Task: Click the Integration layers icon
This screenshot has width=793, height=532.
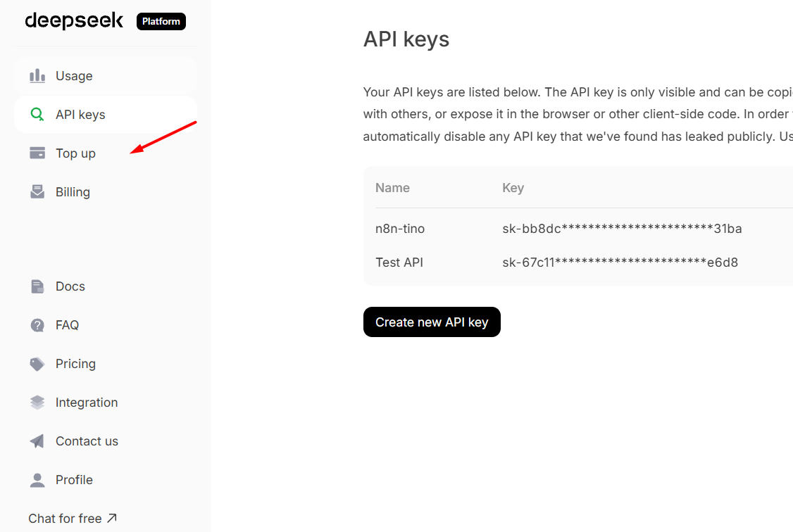Action: (x=37, y=403)
